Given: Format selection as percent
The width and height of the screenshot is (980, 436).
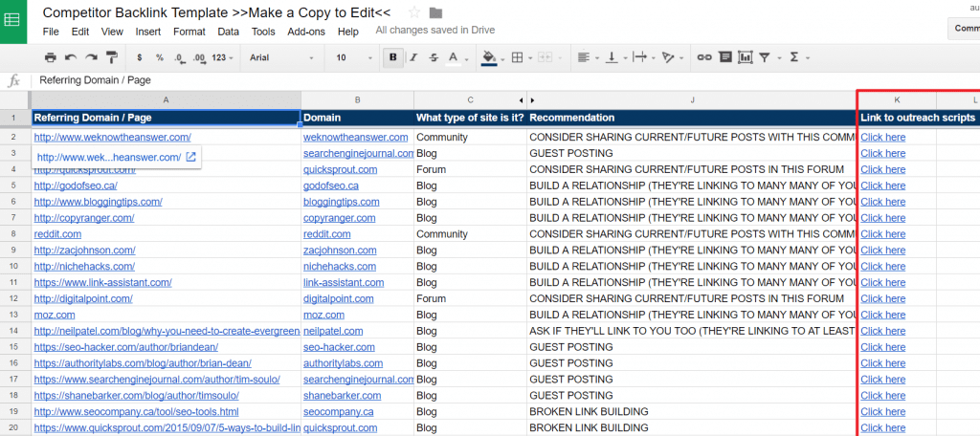Looking at the screenshot, I should point(160,57).
